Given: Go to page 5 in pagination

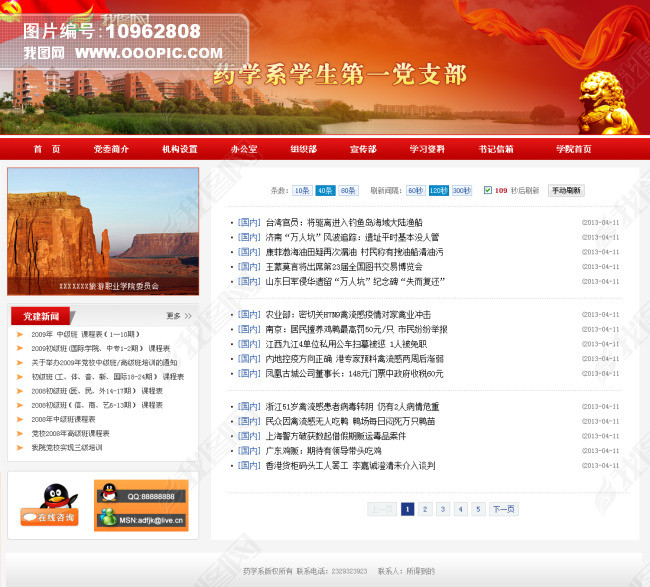Looking at the screenshot, I should [x=478, y=509].
